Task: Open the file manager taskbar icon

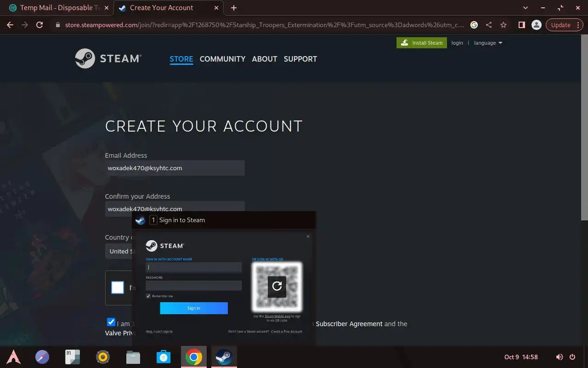Action: pos(133,357)
